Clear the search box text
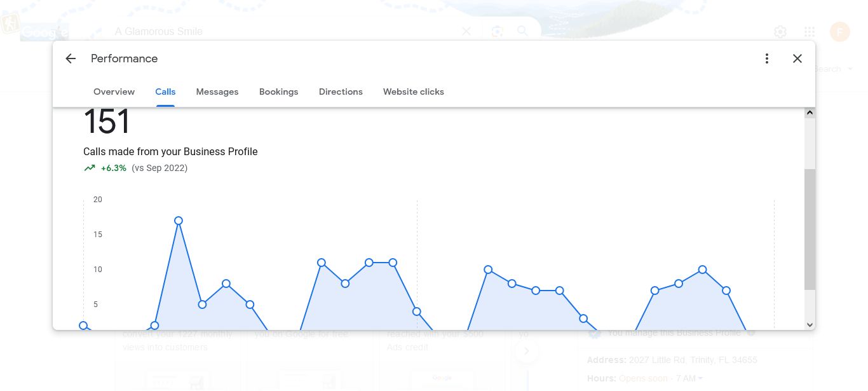This screenshot has width=868, height=391. (466, 31)
